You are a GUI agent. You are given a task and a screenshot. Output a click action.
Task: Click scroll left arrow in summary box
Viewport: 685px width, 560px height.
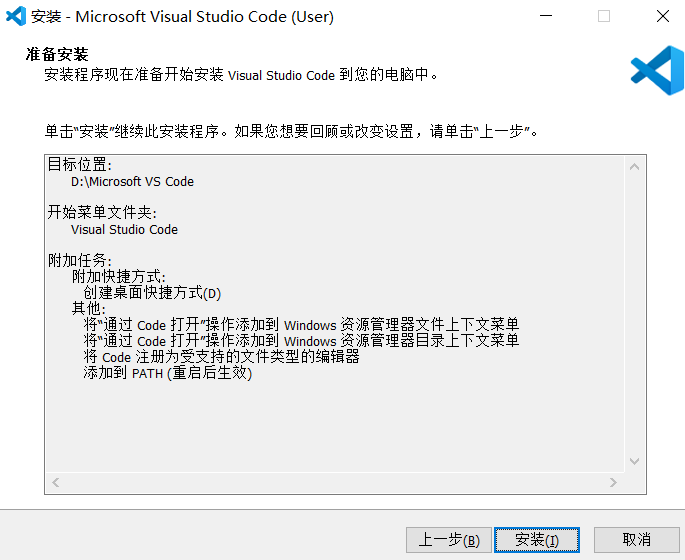click(55, 482)
